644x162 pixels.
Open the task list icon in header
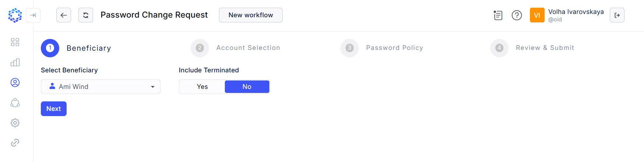498,15
